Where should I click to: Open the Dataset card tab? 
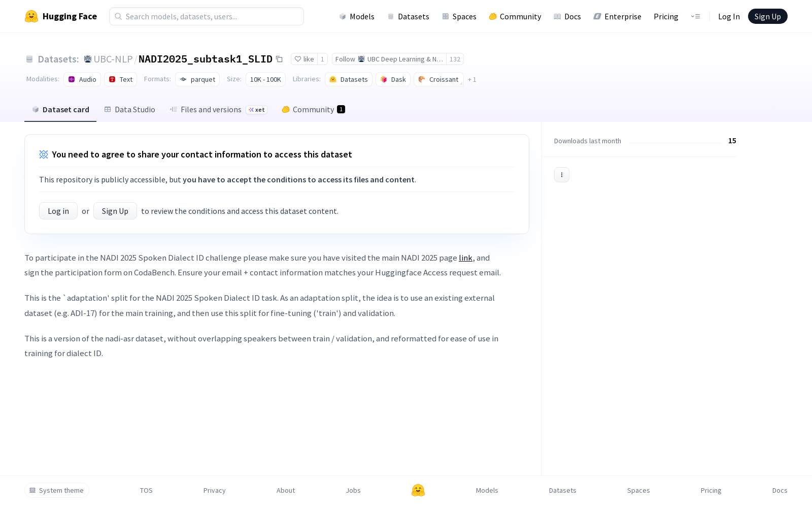point(60,109)
